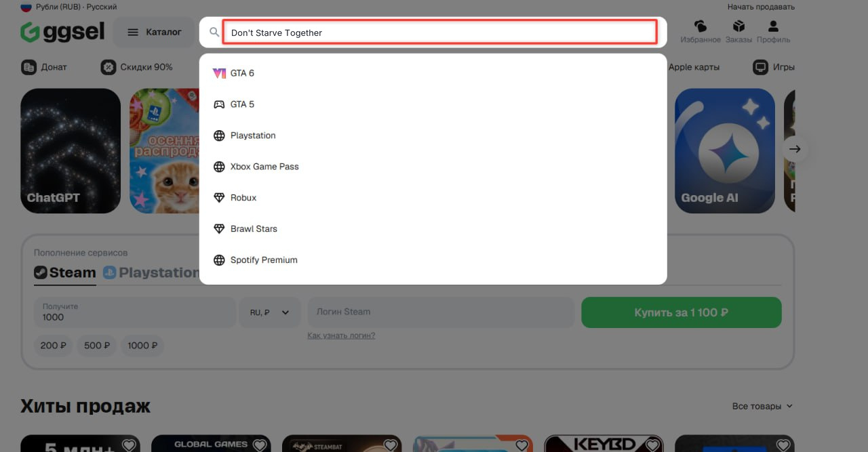The image size is (868, 452).
Task: Click the Логин Steam input field
Action: pos(441,312)
